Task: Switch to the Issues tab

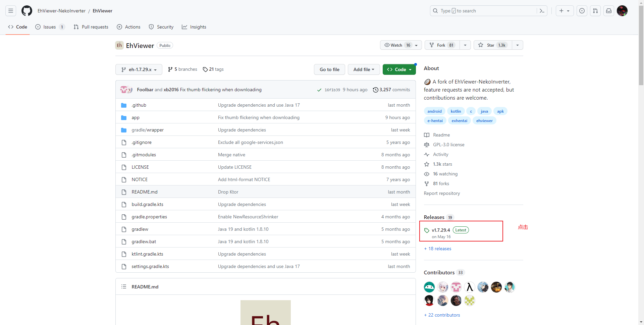Action: tap(50, 27)
